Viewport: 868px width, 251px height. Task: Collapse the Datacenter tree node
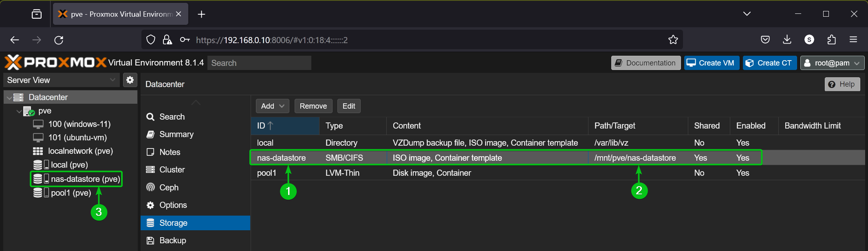click(x=9, y=98)
